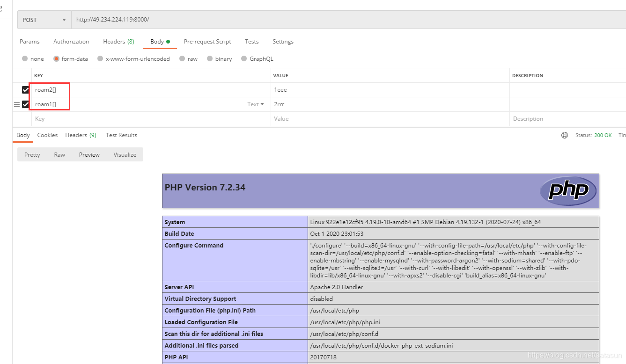The height and width of the screenshot is (364, 626).
Task: Click the 200 OK status text
Action: pos(603,135)
